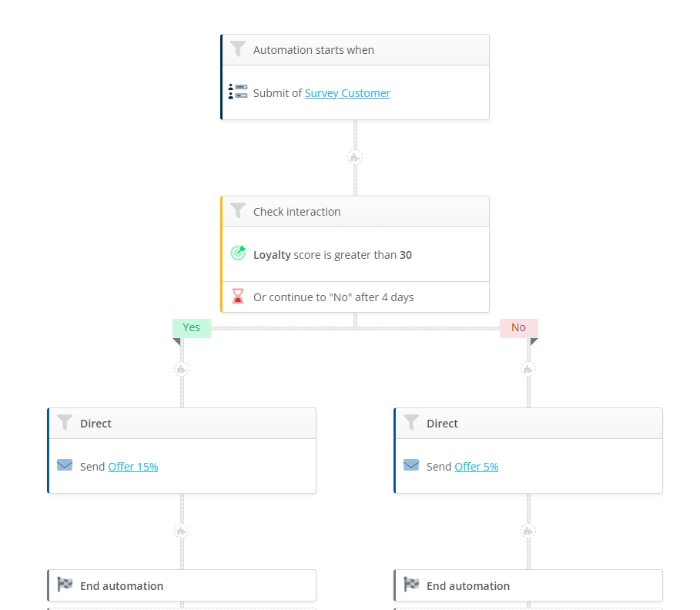Click the envelope icon before "Send Offer 5%"
The image size is (700, 610).
tap(411, 466)
